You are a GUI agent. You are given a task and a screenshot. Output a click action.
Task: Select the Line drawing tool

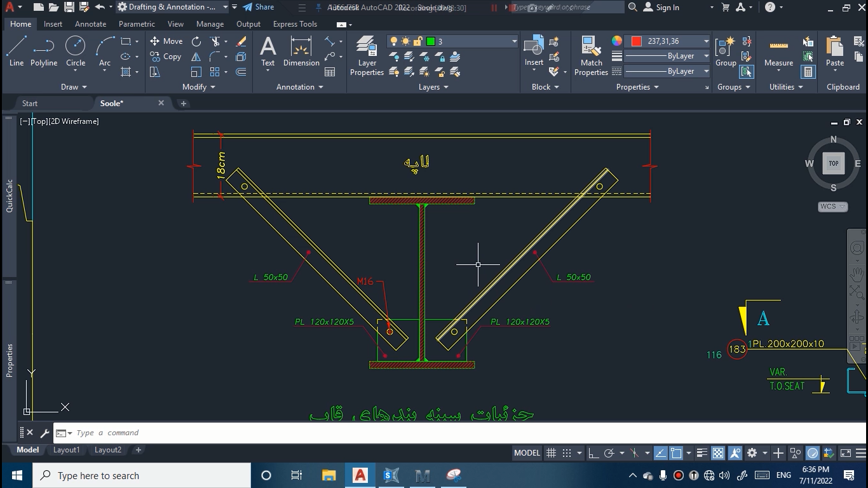pos(17,51)
